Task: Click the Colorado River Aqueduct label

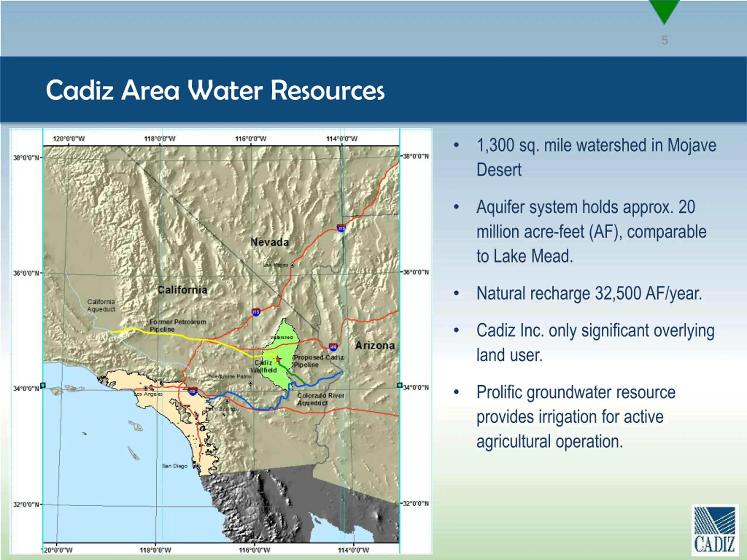Action: (320, 399)
